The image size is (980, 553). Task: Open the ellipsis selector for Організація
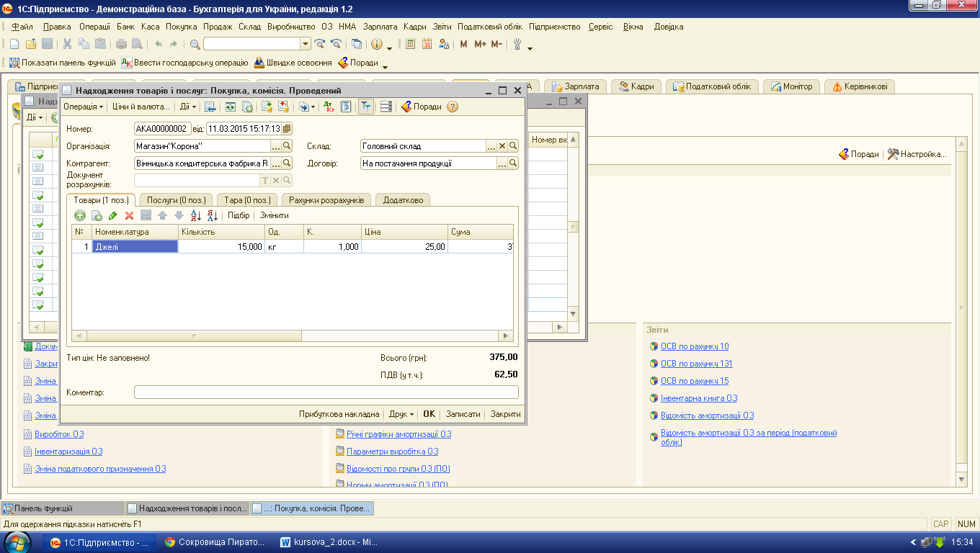[x=276, y=146]
